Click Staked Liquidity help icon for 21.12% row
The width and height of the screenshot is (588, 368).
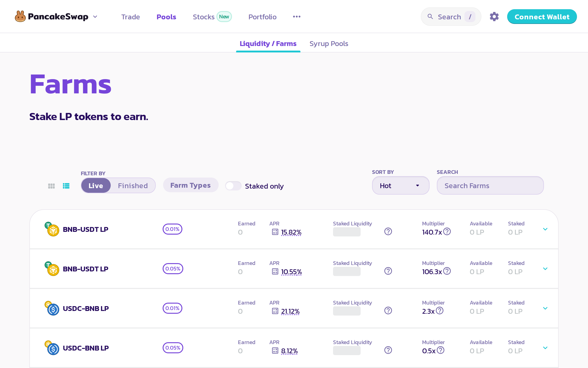pyautogui.click(x=388, y=310)
